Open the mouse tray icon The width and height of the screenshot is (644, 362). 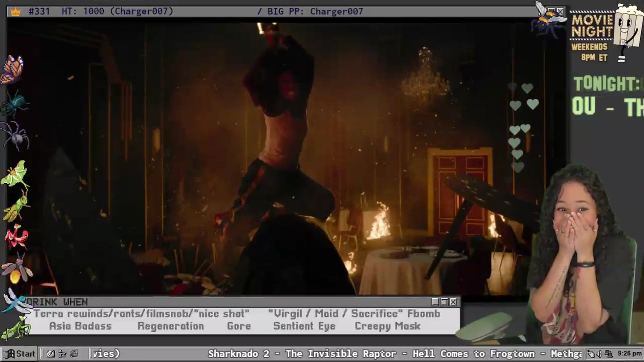(x=592, y=354)
